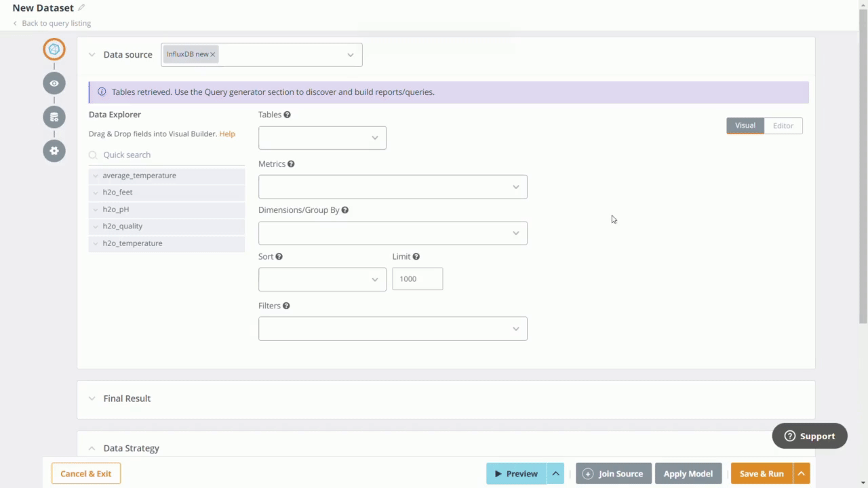Click the database step icon in sidebar
This screenshot has height=488, width=868.
tap(54, 117)
